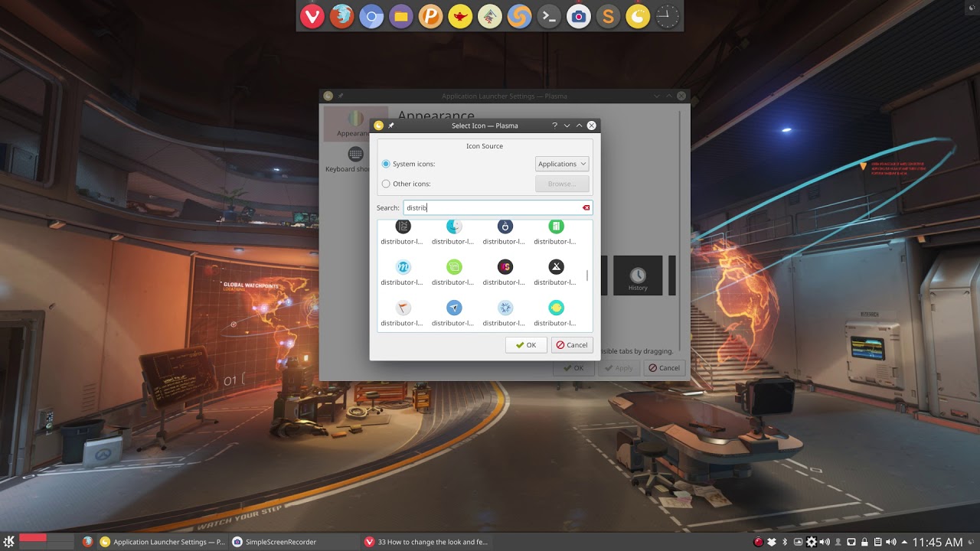
Task: Switch to Vivaldi window in taskbar
Action: 426,542
